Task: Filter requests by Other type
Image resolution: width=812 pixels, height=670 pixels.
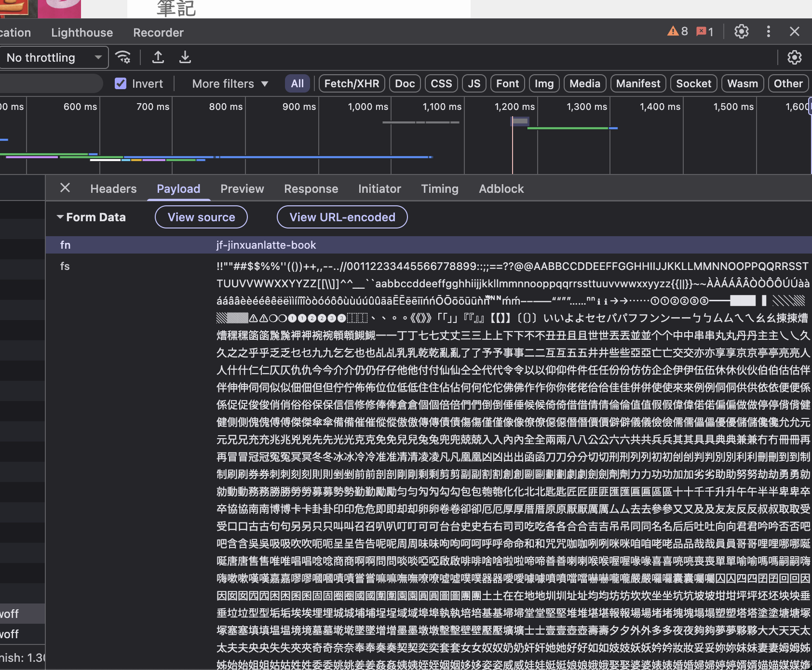Action: (x=788, y=83)
